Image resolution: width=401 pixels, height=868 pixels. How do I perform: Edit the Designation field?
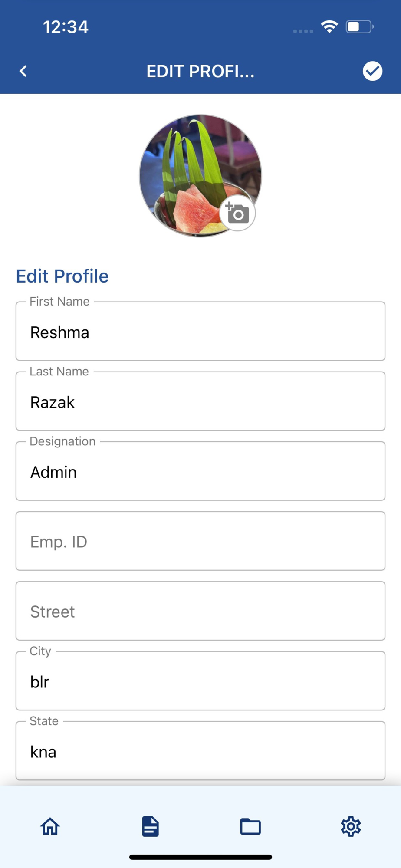200,472
